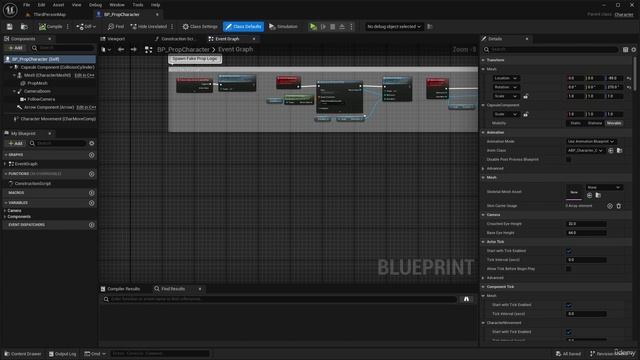Toggle Hide Unrelated nodes
Viewport: 640px width, 360px height.
coord(149,27)
